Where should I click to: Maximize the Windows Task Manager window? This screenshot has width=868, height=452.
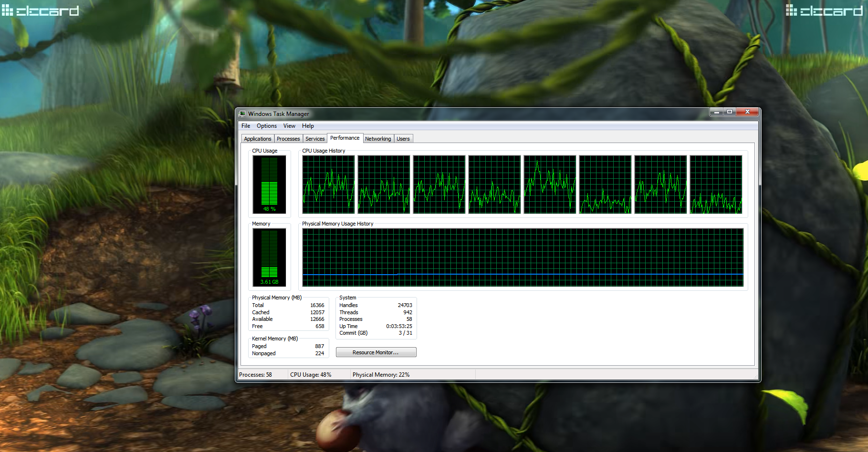click(x=730, y=112)
